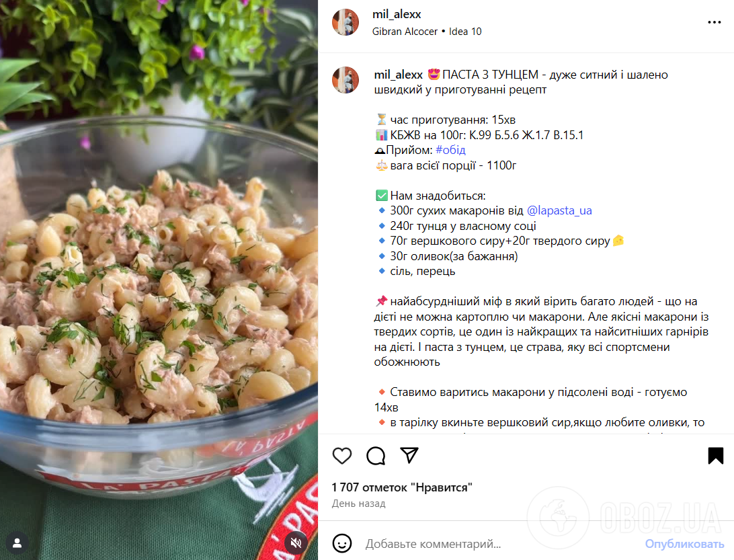Image resolution: width=734 pixels, height=560 pixels.
Task: Click the pasta video to play or pause
Action: 159,280
